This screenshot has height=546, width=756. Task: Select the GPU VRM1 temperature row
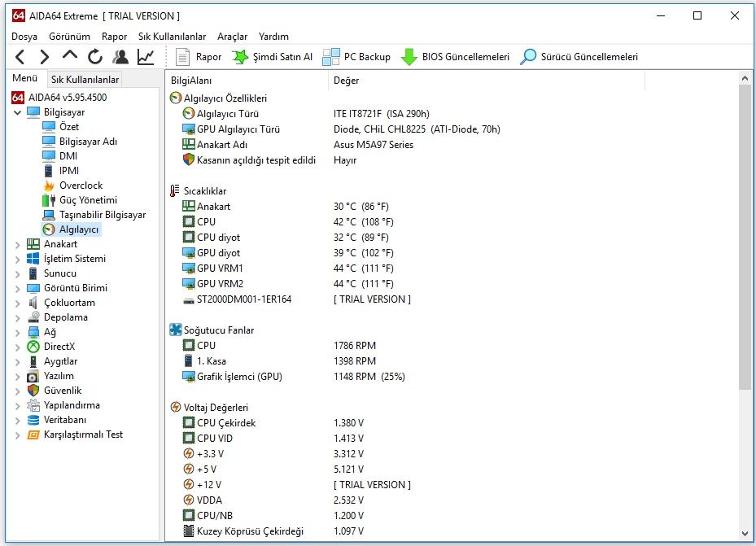tap(288, 269)
